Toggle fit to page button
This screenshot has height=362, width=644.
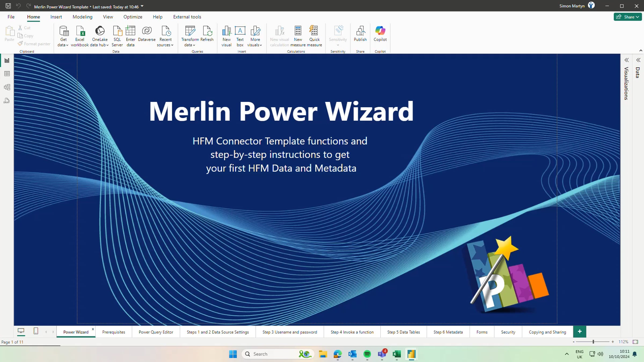pos(635,342)
